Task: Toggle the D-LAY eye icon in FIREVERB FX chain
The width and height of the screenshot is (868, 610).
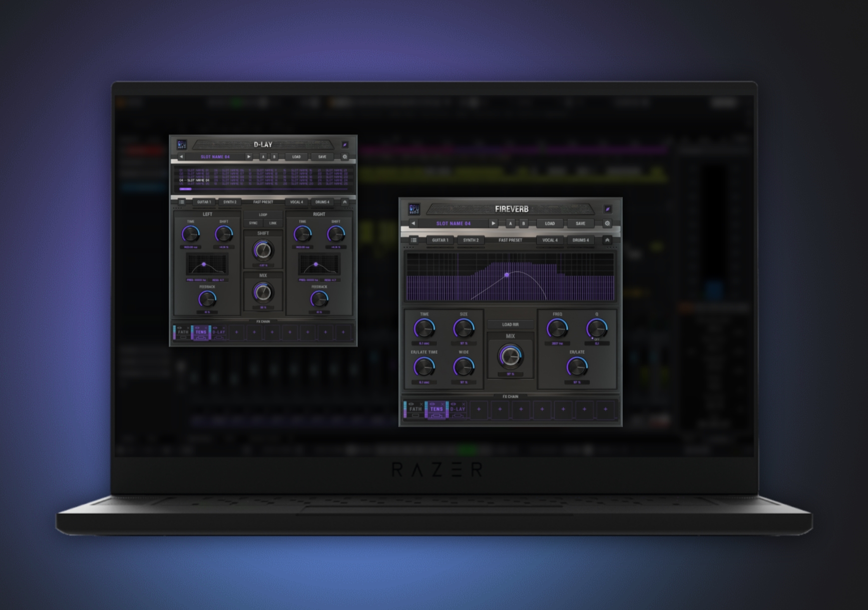Action: (x=453, y=404)
